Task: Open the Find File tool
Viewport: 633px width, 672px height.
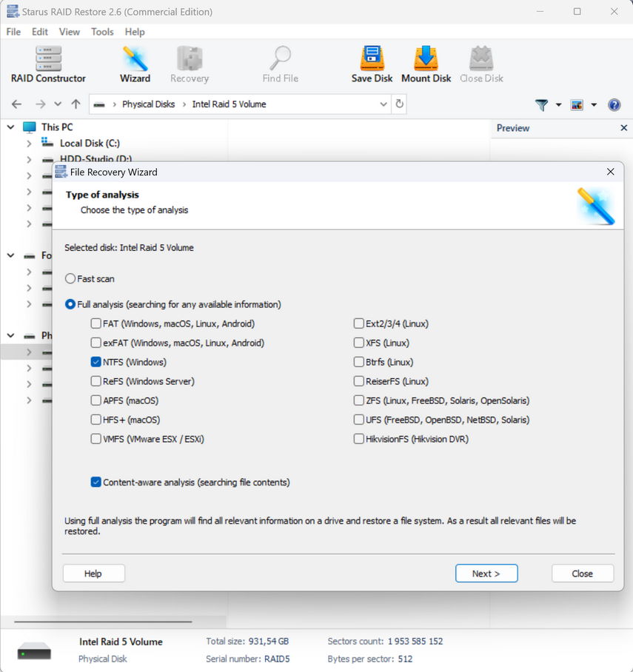Action: click(281, 64)
